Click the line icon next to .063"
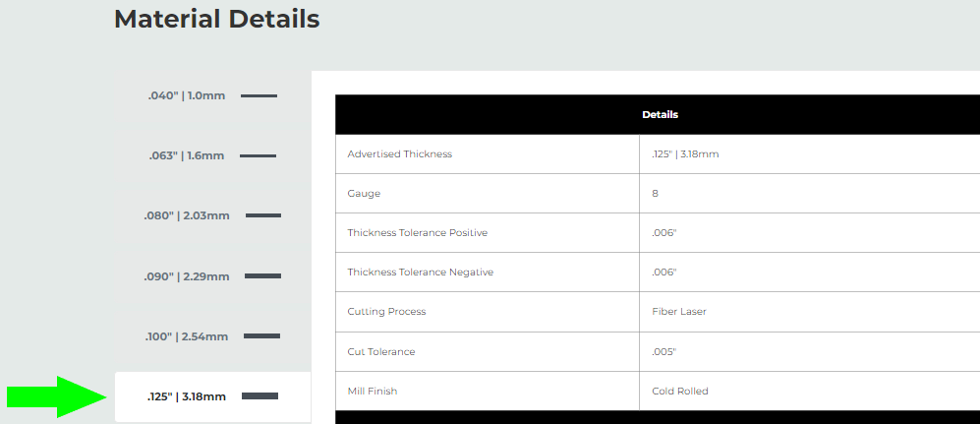The height and width of the screenshot is (424, 980). 258,155
